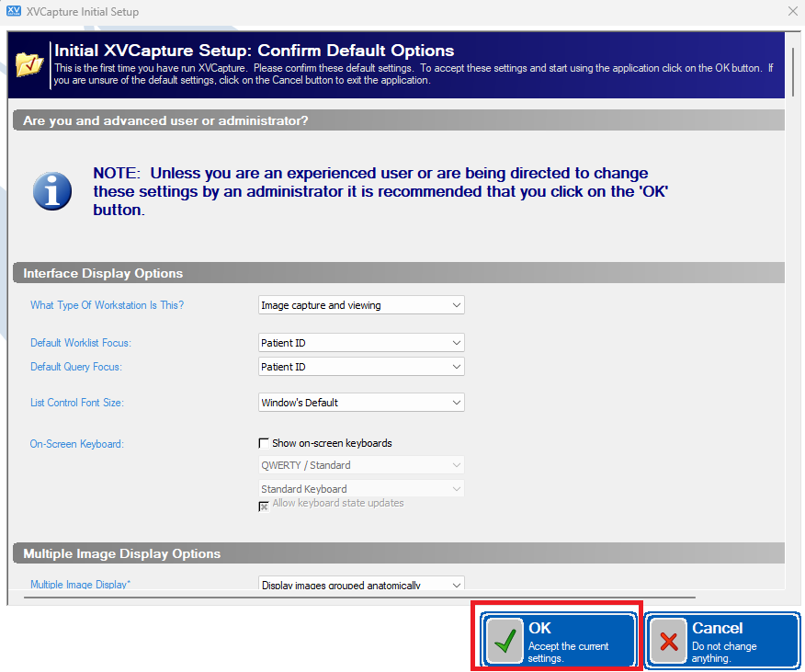Expand the Default Query Focus dropdown
This screenshot has width=805, height=672.
(x=361, y=367)
